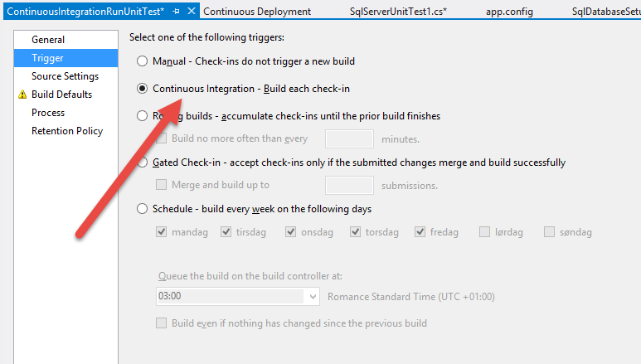
Task: Open the Process section
Action: click(x=48, y=113)
